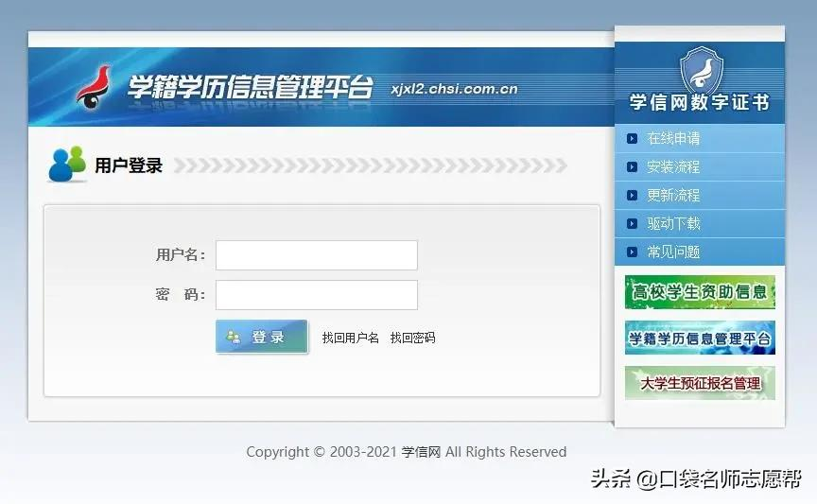Click the 用户登录 two-person users icon
817x504 pixels.
click(67, 164)
